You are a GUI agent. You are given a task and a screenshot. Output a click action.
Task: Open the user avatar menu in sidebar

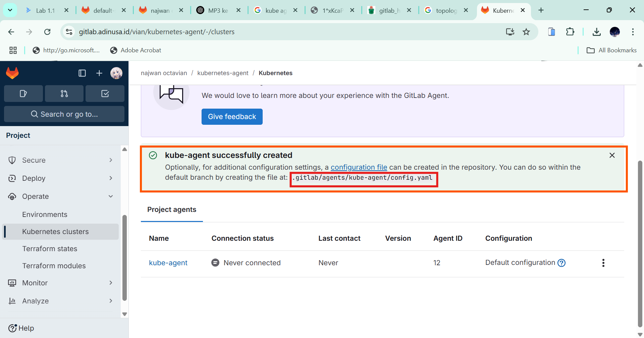tap(116, 73)
